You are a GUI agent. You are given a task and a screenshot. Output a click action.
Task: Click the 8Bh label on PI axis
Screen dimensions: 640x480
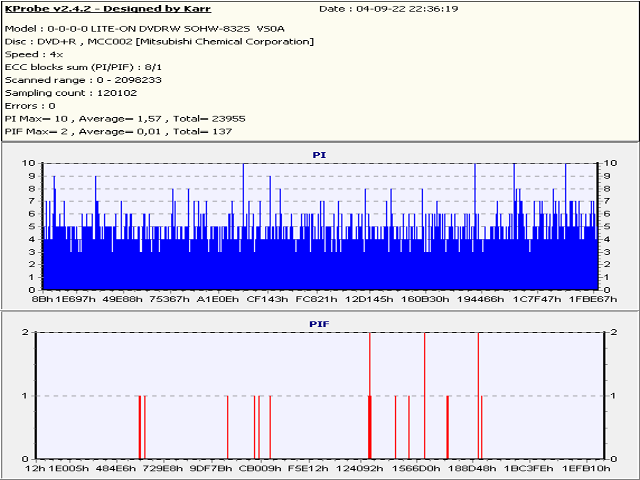42,299
